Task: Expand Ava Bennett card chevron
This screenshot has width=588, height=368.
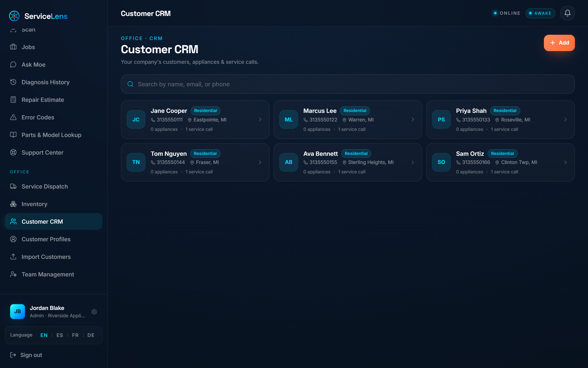Action: click(413, 162)
